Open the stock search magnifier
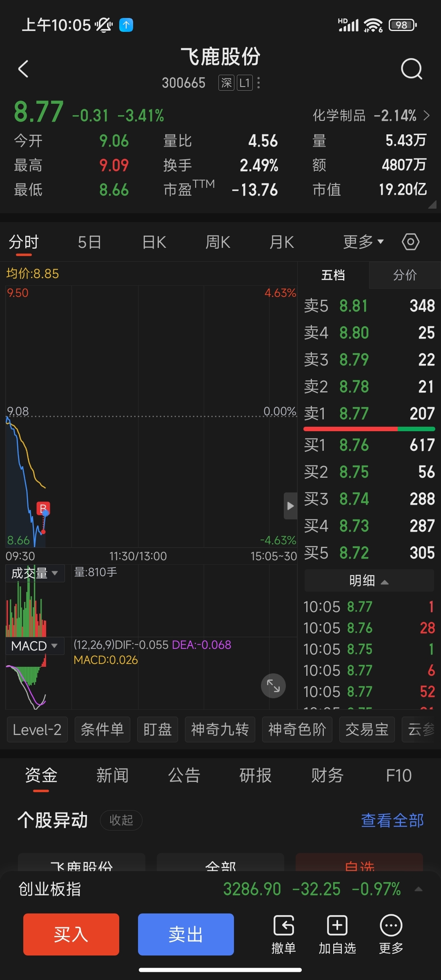The height and width of the screenshot is (980, 441). pyautogui.click(x=411, y=69)
